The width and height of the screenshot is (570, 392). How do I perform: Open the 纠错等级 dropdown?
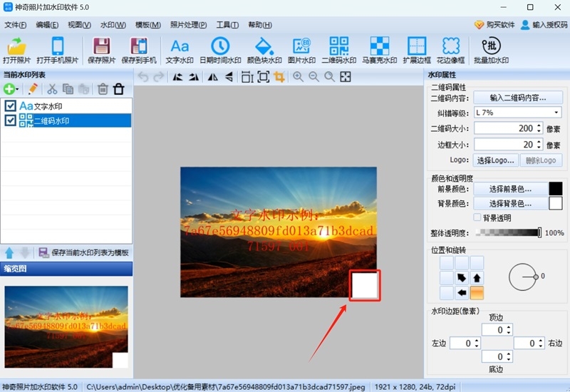pyautogui.click(x=518, y=113)
